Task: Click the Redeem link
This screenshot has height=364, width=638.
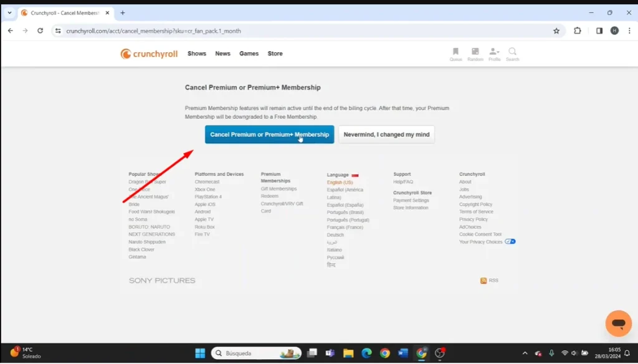Action: click(x=269, y=196)
